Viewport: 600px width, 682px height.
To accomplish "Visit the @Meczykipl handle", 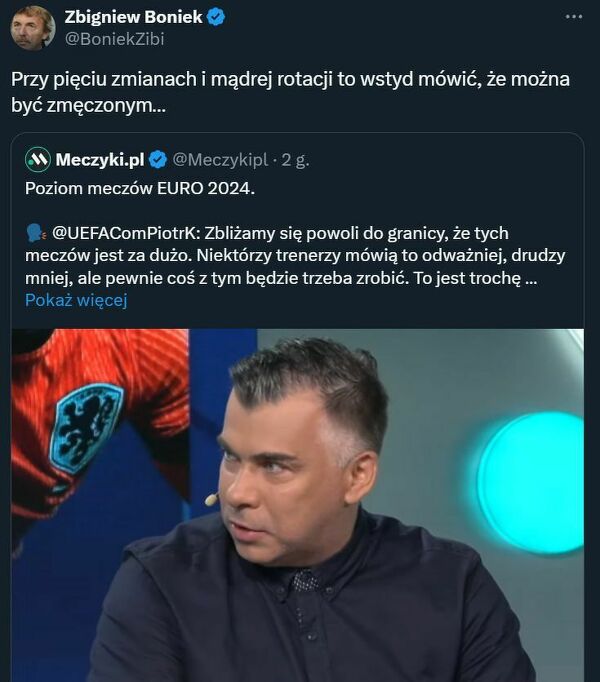I will click(x=220, y=160).
